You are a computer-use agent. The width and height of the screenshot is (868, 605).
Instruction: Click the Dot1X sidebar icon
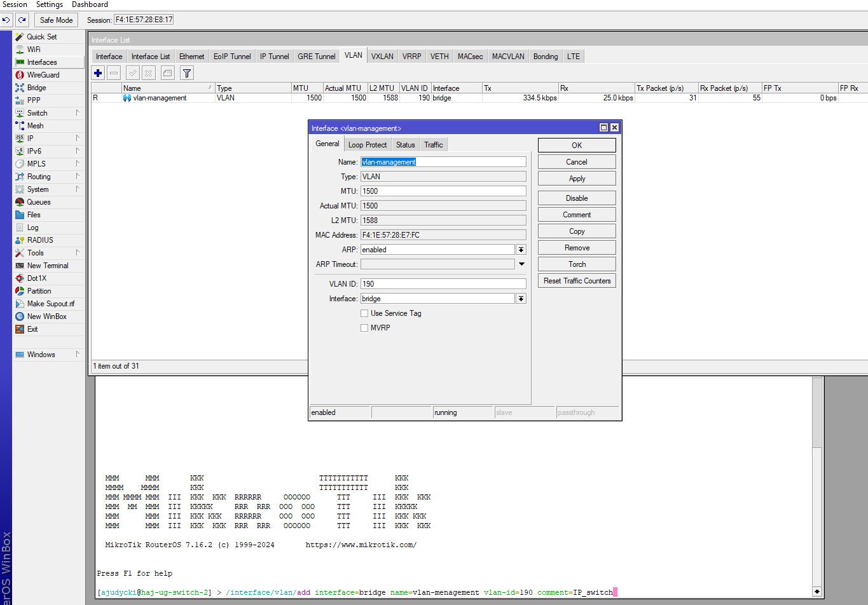pyautogui.click(x=20, y=278)
